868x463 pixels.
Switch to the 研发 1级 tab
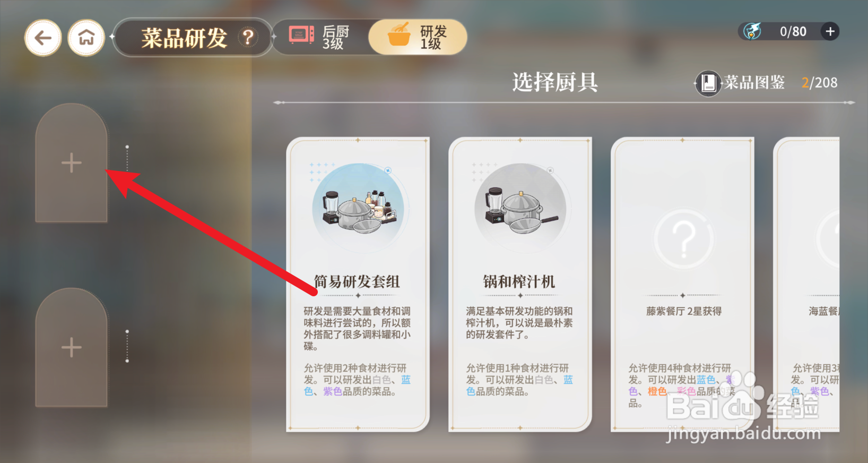[418, 37]
